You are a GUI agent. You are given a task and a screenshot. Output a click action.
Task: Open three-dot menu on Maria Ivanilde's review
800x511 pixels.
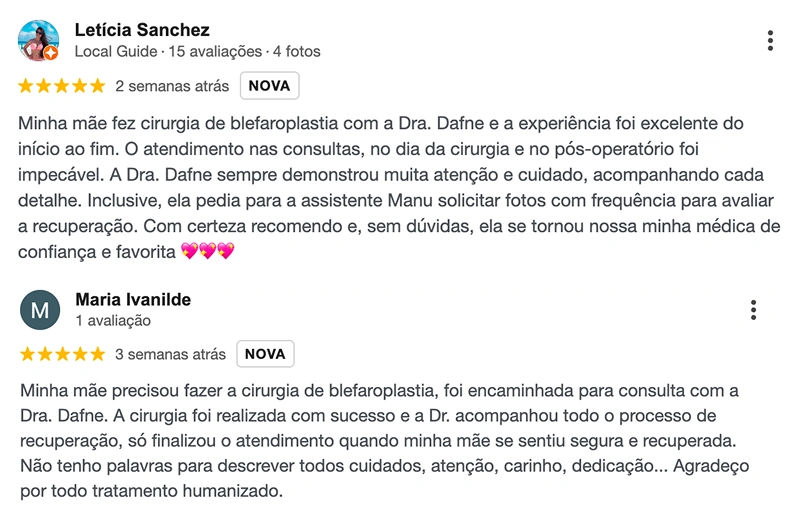pos(753,310)
